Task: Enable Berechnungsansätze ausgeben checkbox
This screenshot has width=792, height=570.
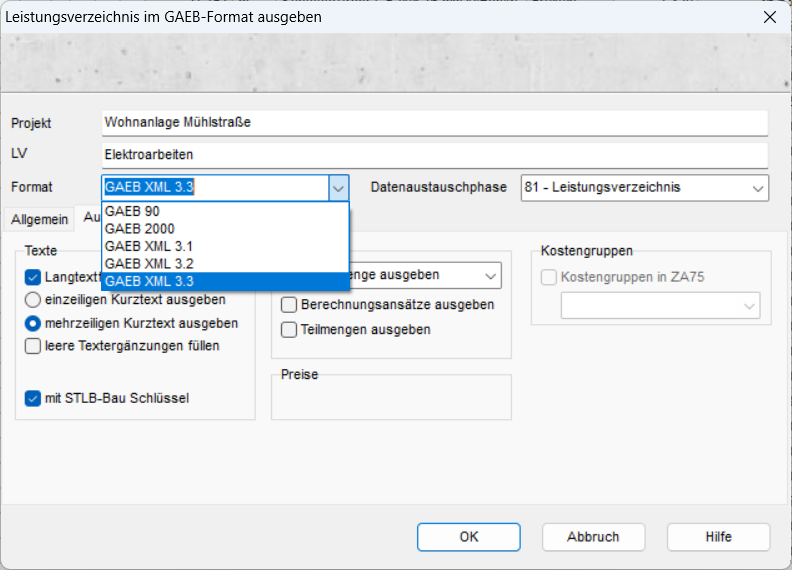Action: pyautogui.click(x=289, y=304)
